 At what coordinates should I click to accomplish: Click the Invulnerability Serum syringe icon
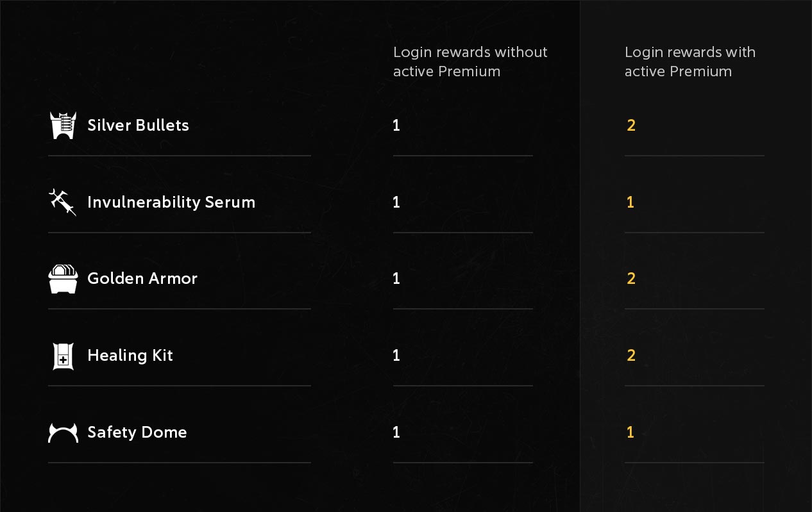click(63, 202)
